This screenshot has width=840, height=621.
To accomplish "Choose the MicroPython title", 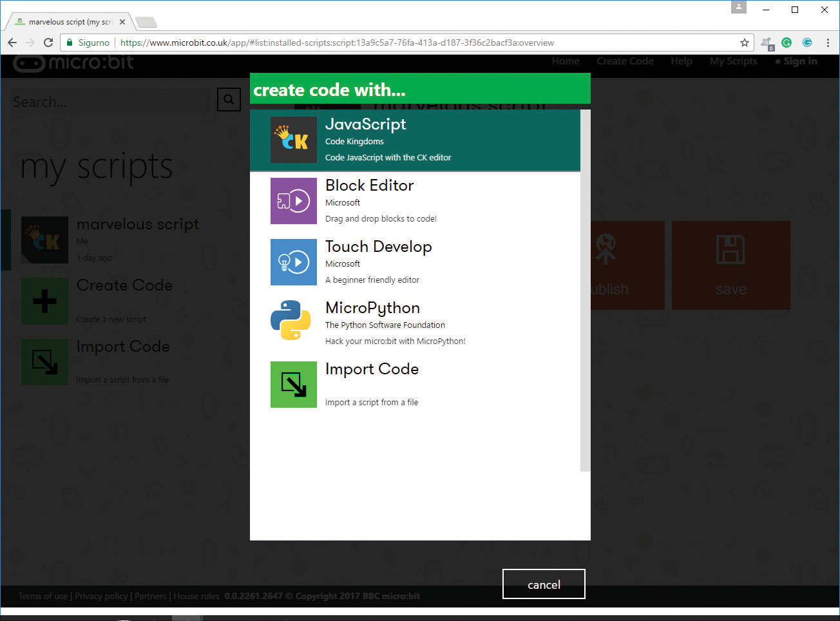I will 372,308.
